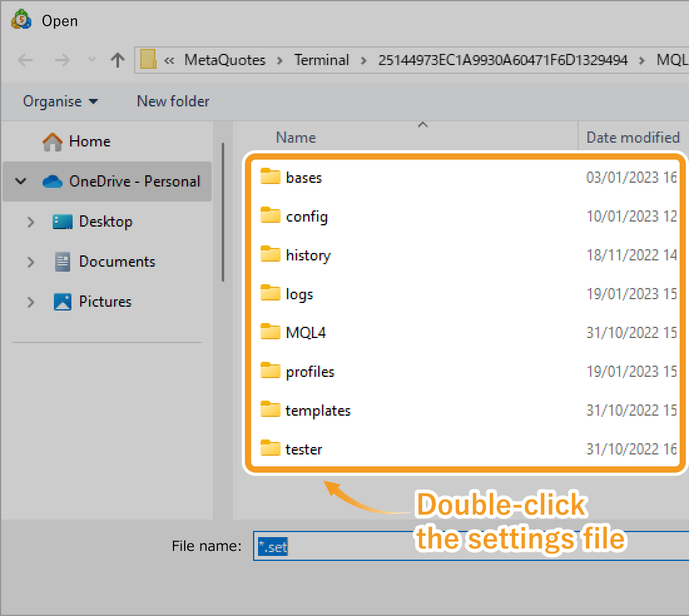Screen dimensions: 689x616
Task: Navigate to Terminal via the breadcrumb
Action: (x=321, y=59)
